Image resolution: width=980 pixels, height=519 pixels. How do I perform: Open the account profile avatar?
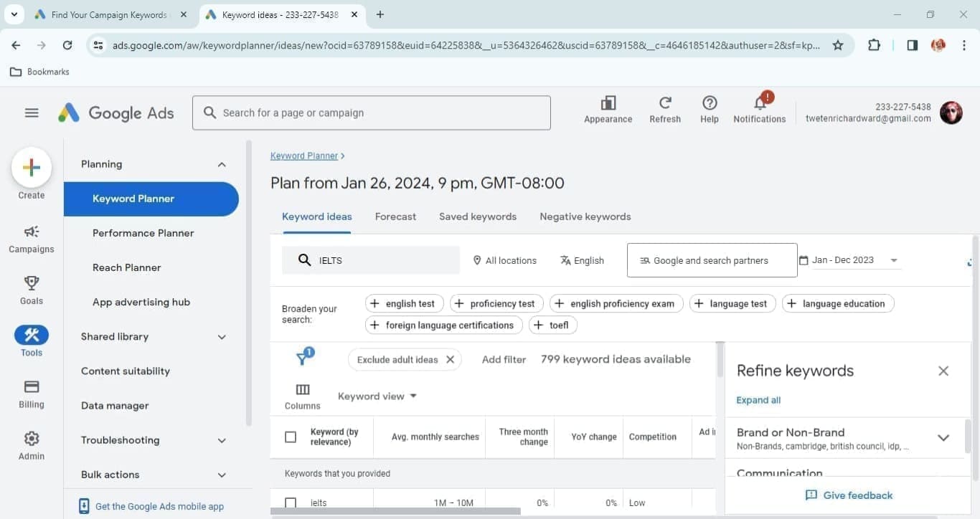(951, 113)
